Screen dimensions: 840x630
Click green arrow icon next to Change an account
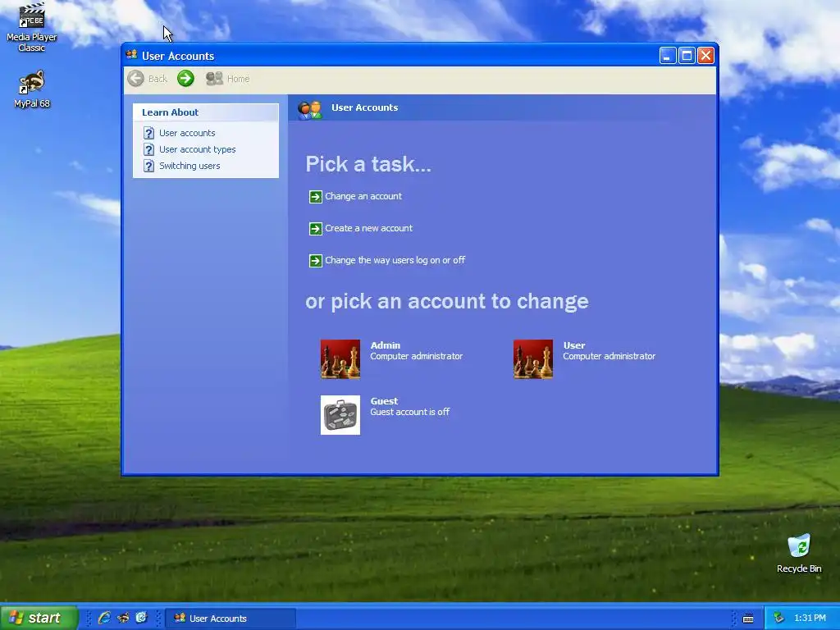click(316, 197)
